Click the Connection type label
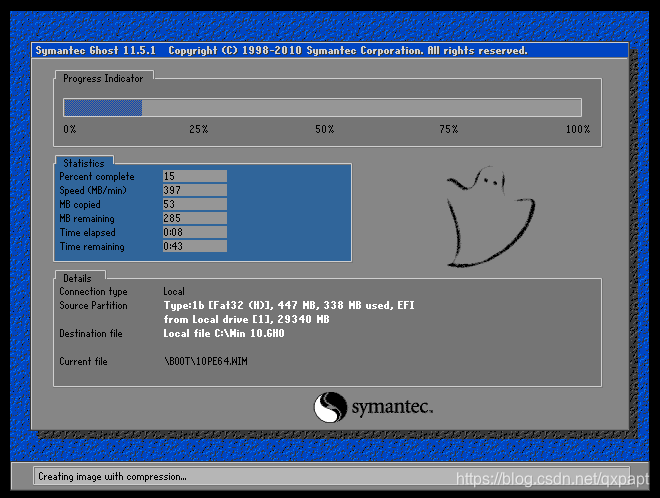This screenshot has width=660, height=498. pyautogui.click(x=93, y=291)
